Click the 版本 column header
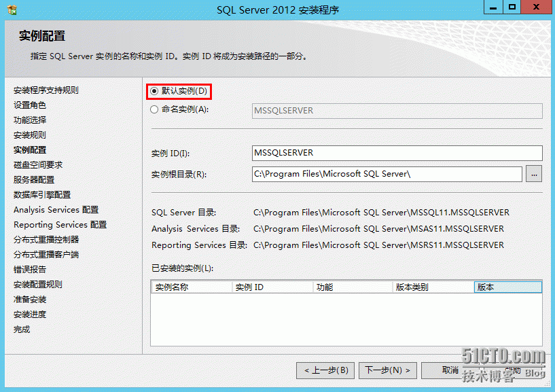This screenshot has width=555, height=392. tap(508, 287)
